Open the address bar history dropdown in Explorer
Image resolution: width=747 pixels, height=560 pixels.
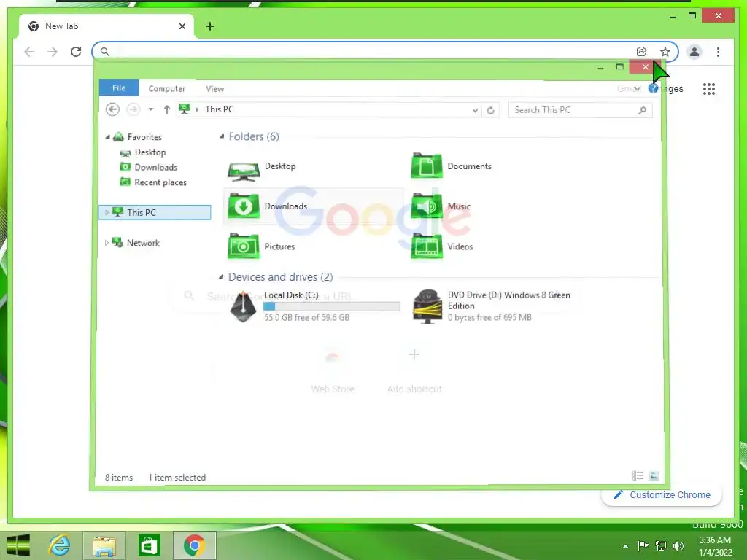click(475, 110)
